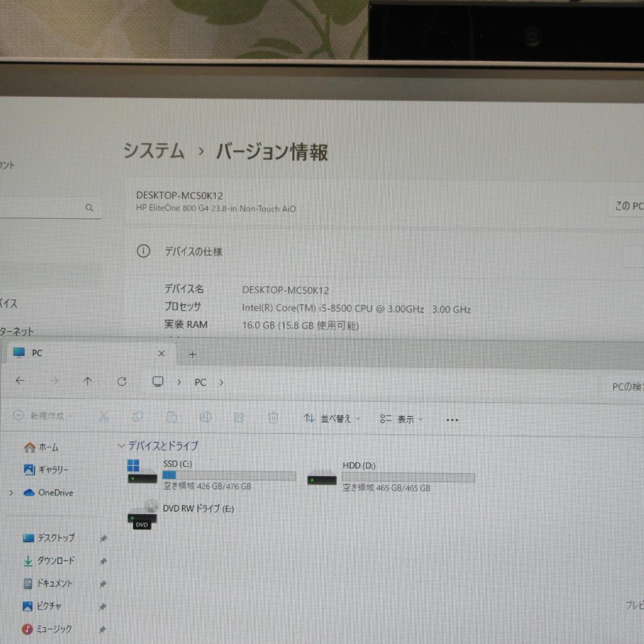This screenshot has width=644, height=644.
Task: Open the ... more options menu
Action: [x=451, y=420]
